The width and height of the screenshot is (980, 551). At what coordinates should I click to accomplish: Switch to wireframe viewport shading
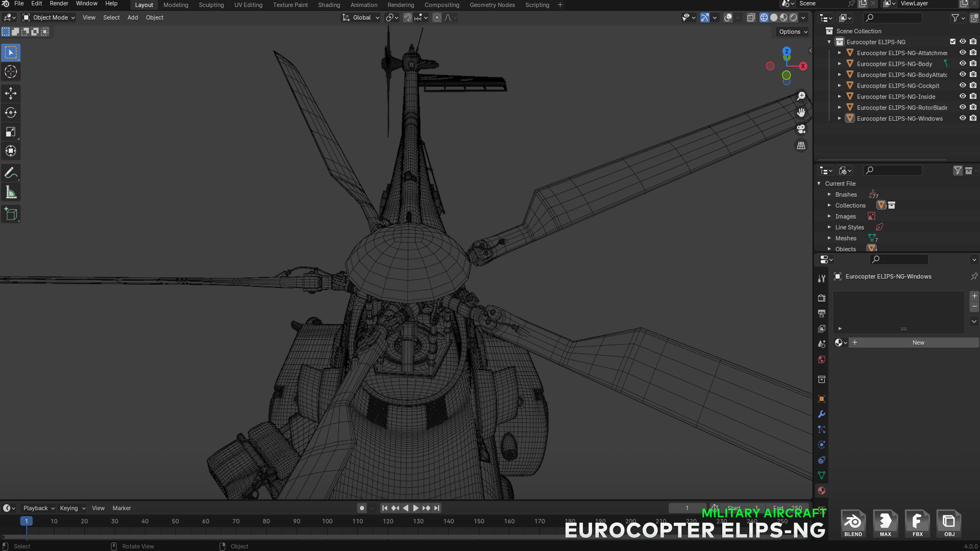pyautogui.click(x=764, y=18)
